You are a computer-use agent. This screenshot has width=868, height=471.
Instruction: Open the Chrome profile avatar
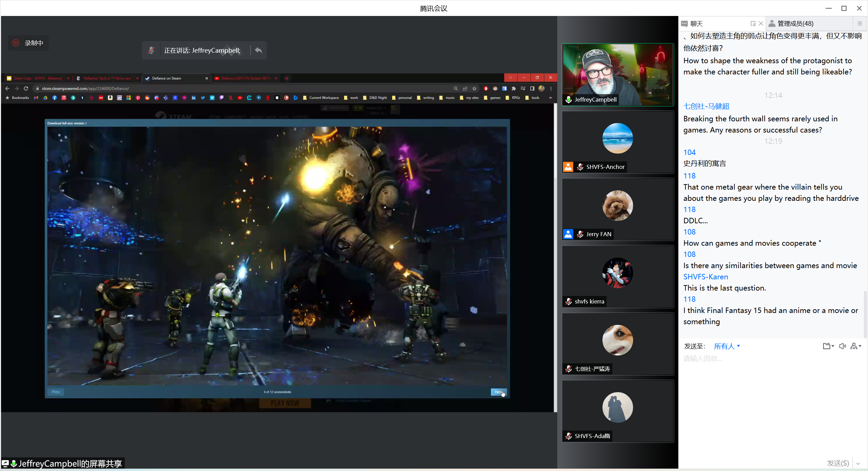[x=542, y=88]
